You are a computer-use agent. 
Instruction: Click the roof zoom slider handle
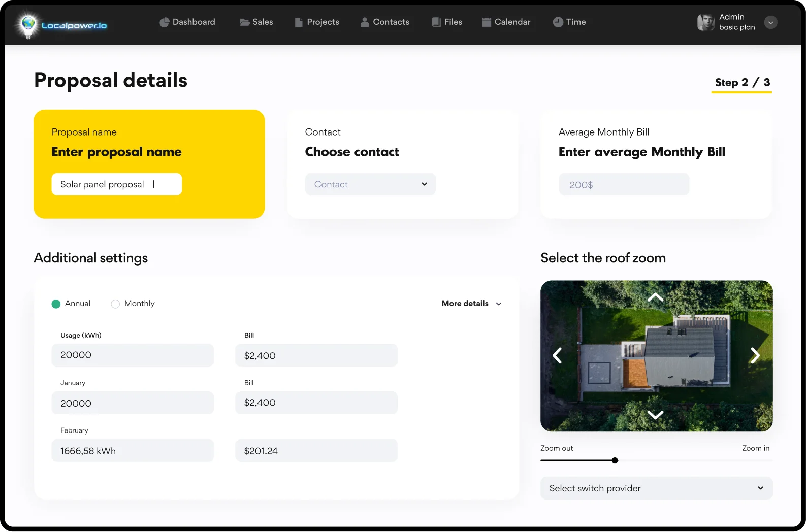coord(615,460)
